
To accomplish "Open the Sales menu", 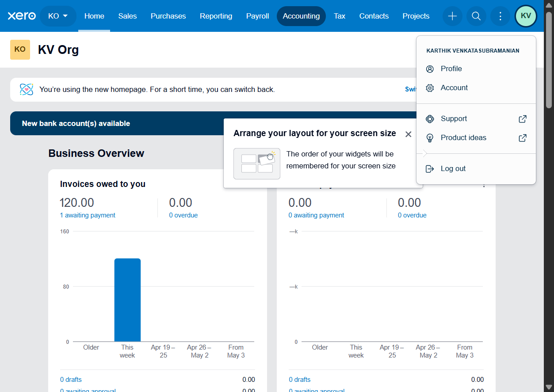I will point(128,16).
